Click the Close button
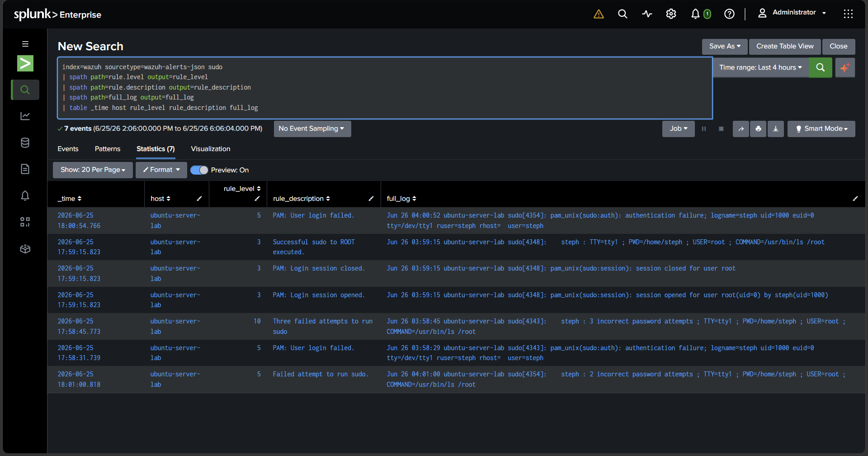The height and width of the screenshot is (456, 868). pyautogui.click(x=839, y=46)
